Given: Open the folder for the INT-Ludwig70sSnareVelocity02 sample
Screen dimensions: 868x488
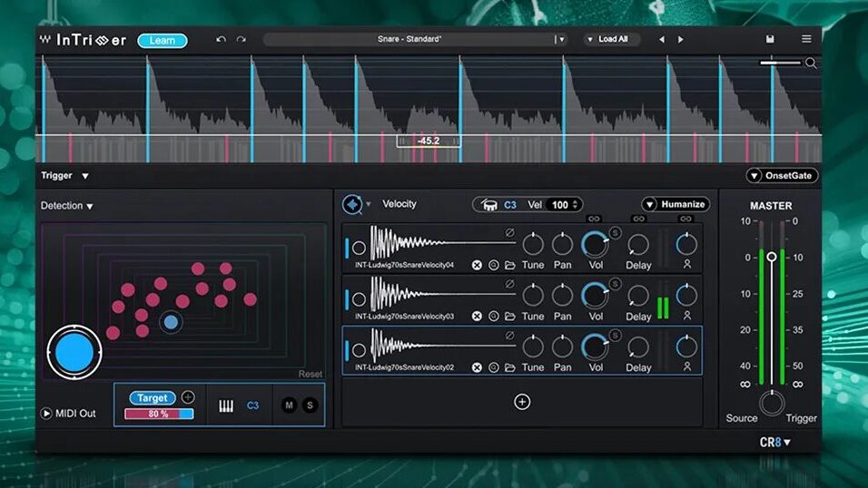Looking at the screenshot, I should 510,366.
